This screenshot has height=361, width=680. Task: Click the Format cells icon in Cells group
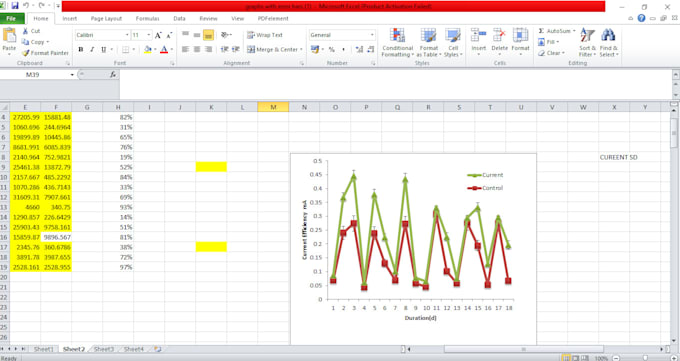pos(520,35)
